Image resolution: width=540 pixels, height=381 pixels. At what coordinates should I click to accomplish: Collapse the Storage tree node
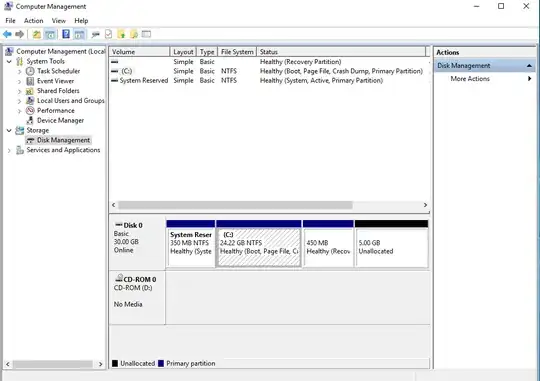click(9, 130)
